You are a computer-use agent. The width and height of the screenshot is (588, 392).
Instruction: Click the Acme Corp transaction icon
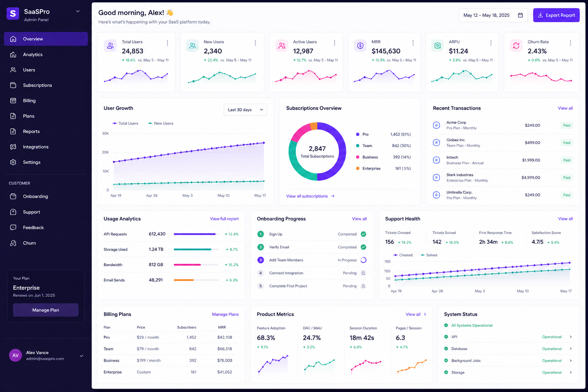click(x=436, y=125)
